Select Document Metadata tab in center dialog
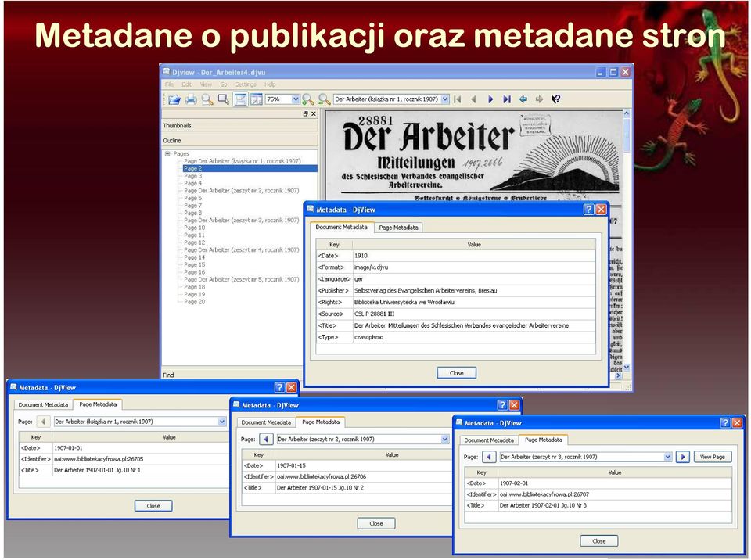Viewport: 751px width, 560px height. click(342, 227)
